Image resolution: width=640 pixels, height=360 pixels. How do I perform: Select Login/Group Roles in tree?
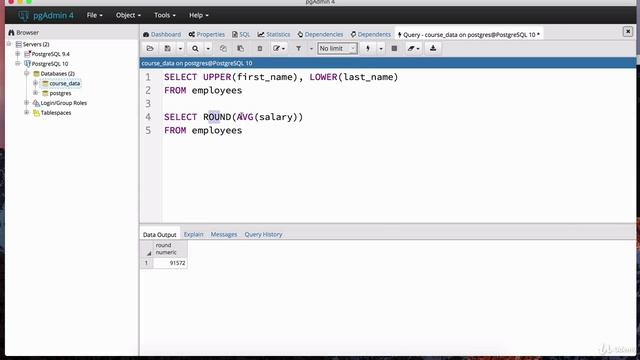tap(63, 103)
